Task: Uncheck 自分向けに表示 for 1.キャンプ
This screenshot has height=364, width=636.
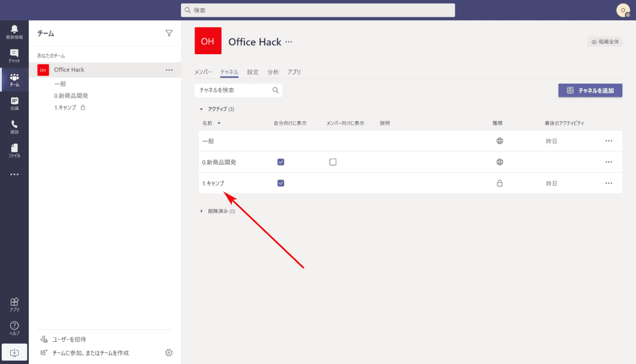Action: click(281, 183)
